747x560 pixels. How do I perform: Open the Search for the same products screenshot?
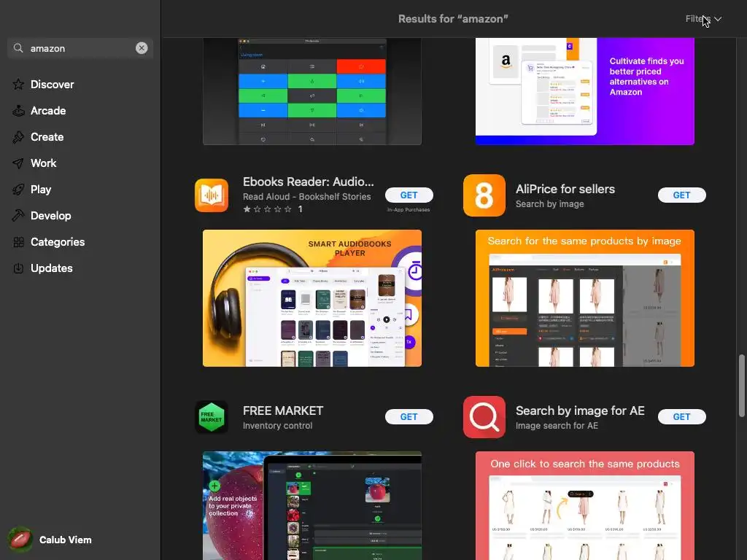point(585,298)
